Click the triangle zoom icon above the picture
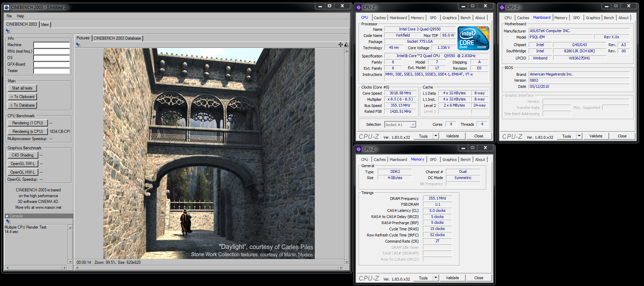This screenshot has height=286, width=644. coord(346,45)
